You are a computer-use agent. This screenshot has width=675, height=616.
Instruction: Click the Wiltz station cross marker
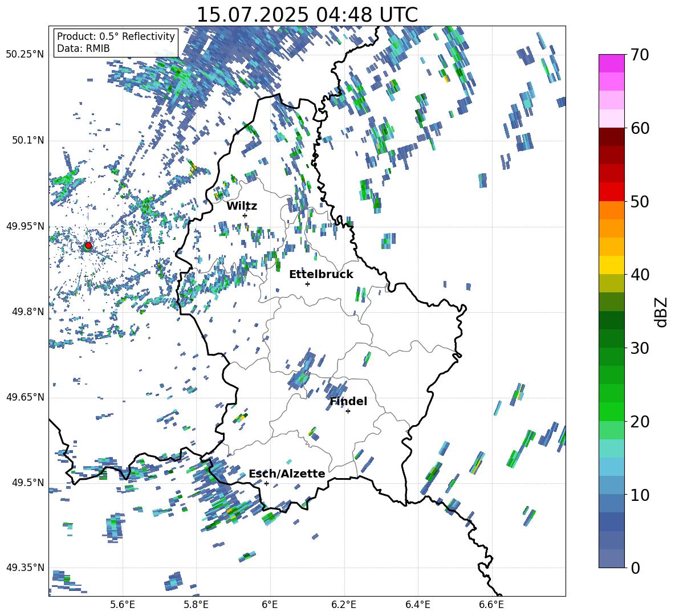click(245, 215)
